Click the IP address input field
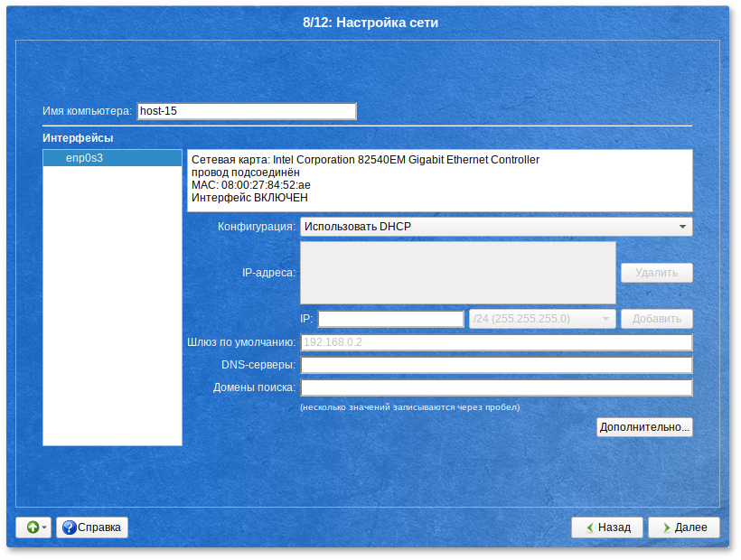This screenshot has width=741, height=560. [390, 319]
